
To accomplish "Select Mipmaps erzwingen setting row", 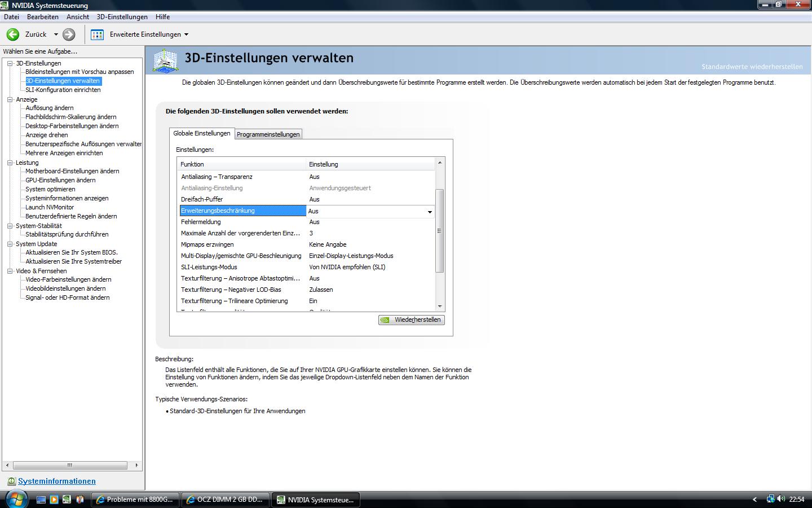I will [x=307, y=244].
